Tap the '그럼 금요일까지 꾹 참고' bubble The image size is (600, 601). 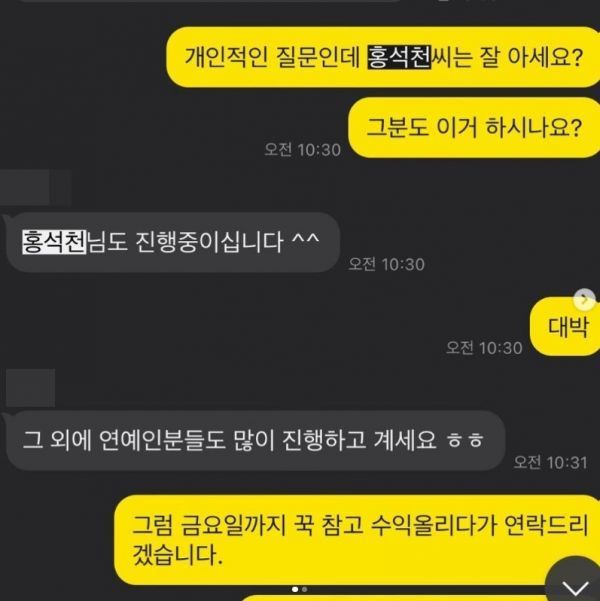(x=357, y=540)
